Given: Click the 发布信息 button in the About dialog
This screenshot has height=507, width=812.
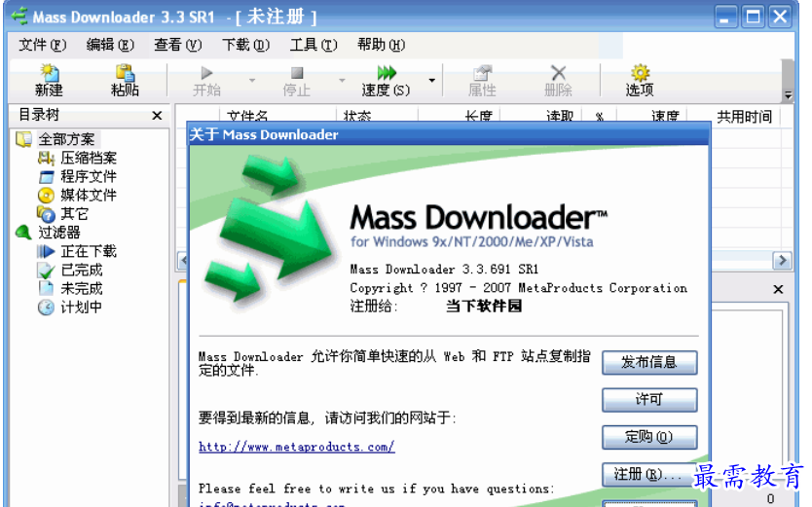Looking at the screenshot, I should (649, 363).
